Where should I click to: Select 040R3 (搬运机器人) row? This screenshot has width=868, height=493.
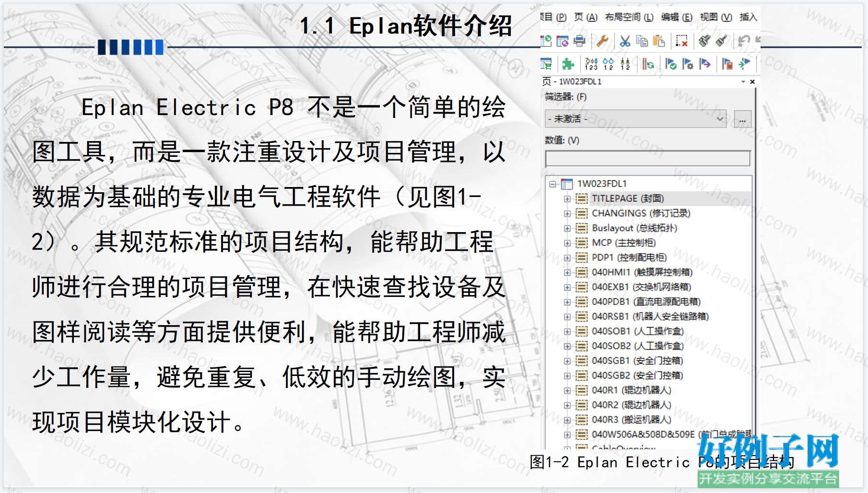632,420
